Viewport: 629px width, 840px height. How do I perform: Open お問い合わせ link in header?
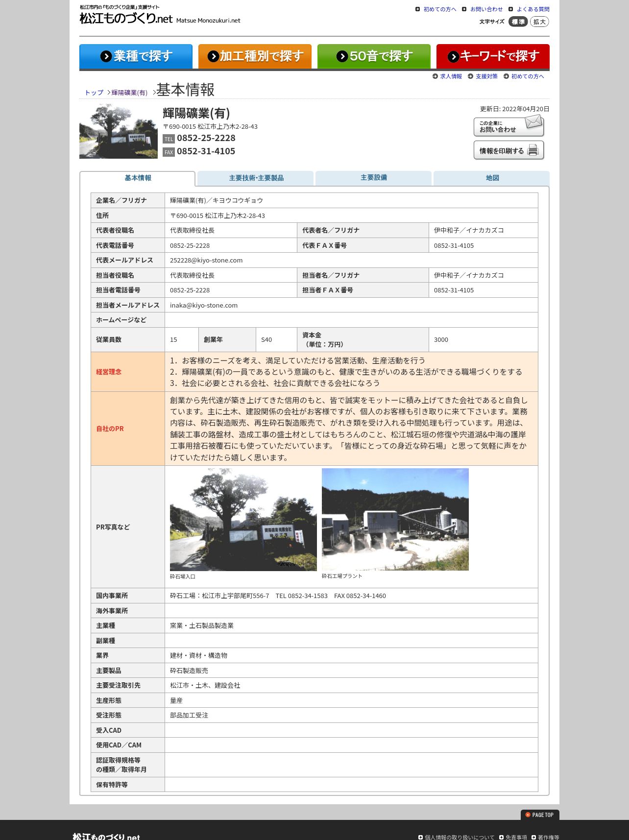coord(486,9)
